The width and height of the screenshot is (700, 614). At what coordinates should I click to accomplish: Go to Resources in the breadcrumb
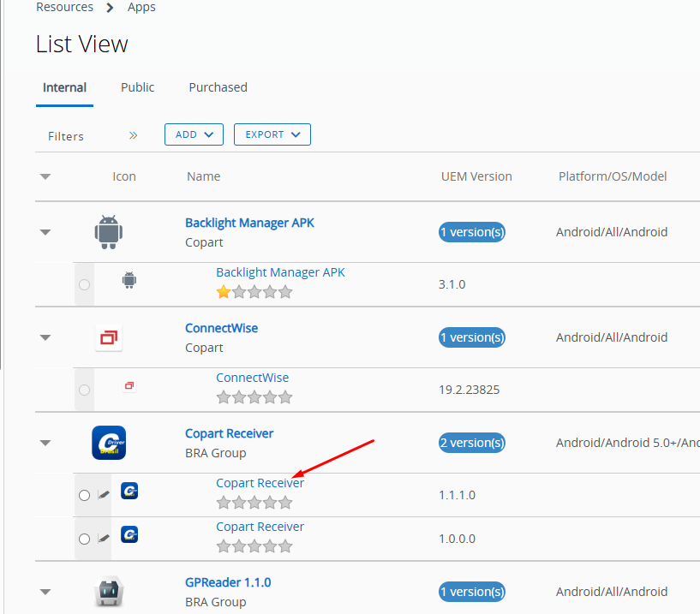point(65,7)
